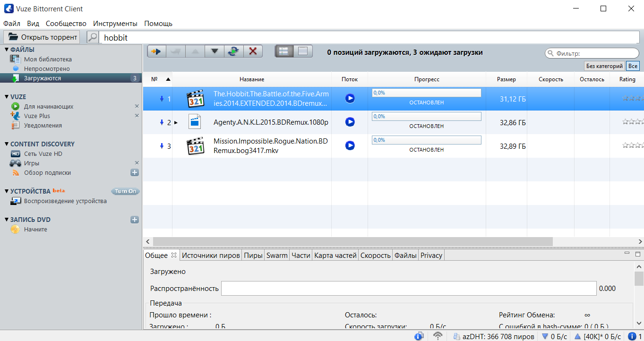The width and height of the screenshot is (644, 341).
Task: Click the move-down triangle toolbar icon
Action: pyautogui.click(x=214, y=51)
